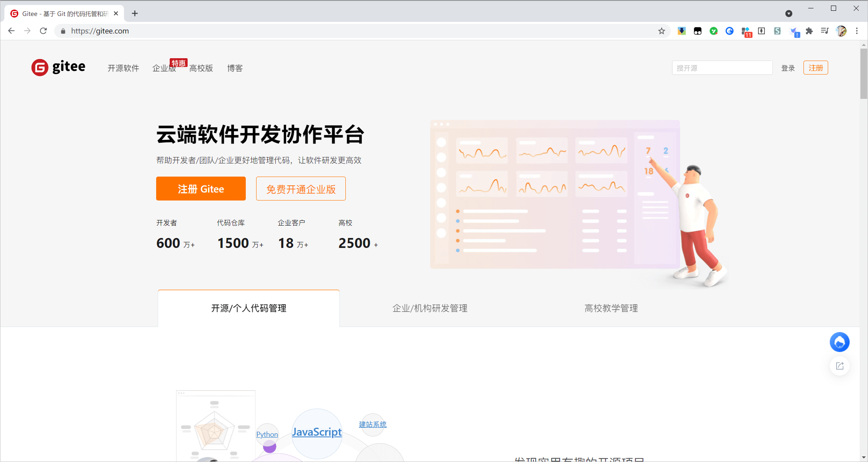View site security lock information
This screenshot has width=868, height=462.
[63, 31]
